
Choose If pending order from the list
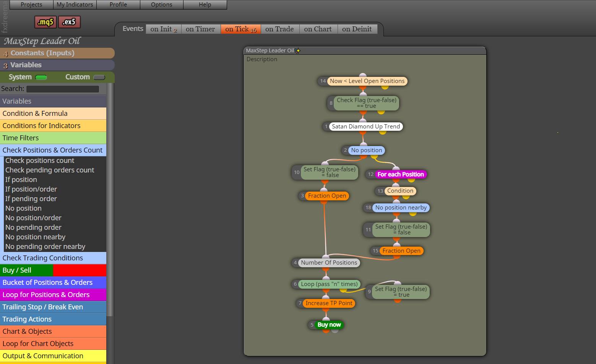click(31, 199)
